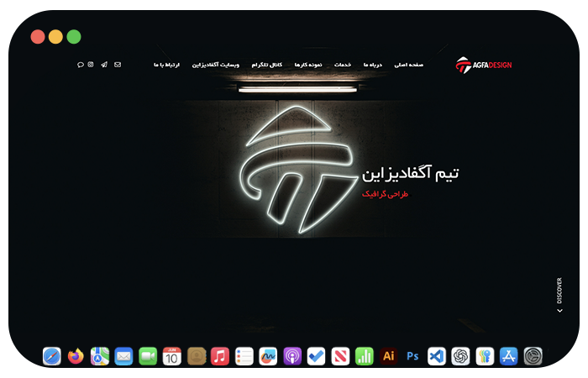Click the کانال تلگرام nav link

pos(267,65)
